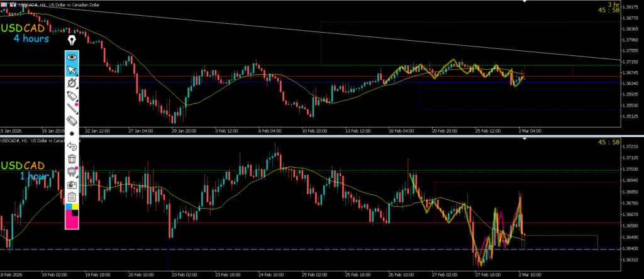
Task: Select the crossed-out circle tool
Action: 72,82
